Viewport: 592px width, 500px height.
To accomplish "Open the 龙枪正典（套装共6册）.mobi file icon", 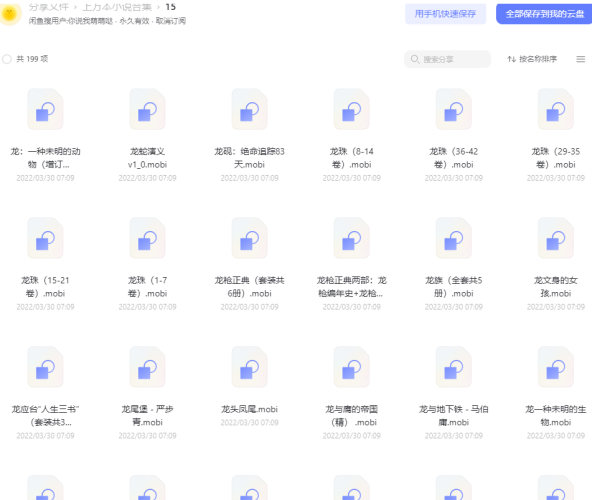I will (250, 238).
